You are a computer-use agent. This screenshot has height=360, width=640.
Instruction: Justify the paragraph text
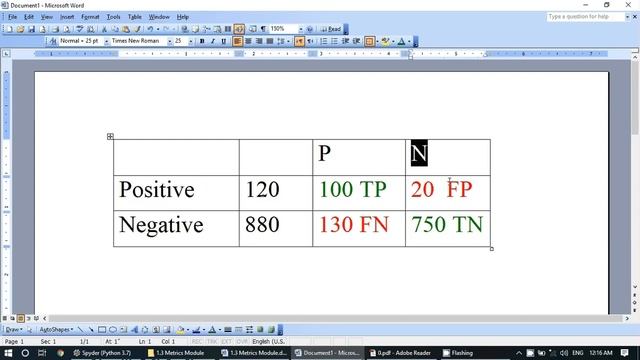coord(269,41)
